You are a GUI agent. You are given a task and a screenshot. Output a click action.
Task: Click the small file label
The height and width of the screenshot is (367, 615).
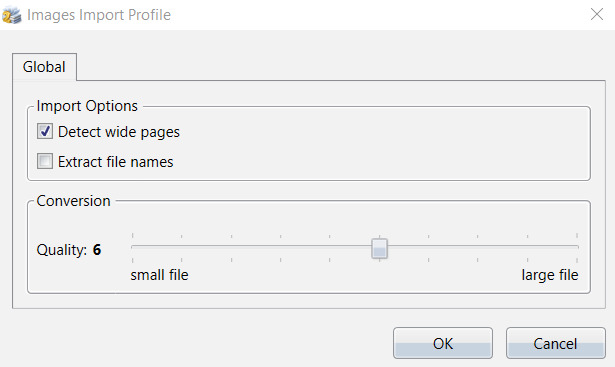(x=159, y=275)
